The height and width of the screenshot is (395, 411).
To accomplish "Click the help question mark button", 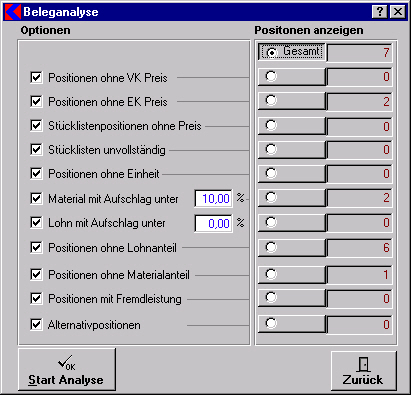I will pos(379,12).
